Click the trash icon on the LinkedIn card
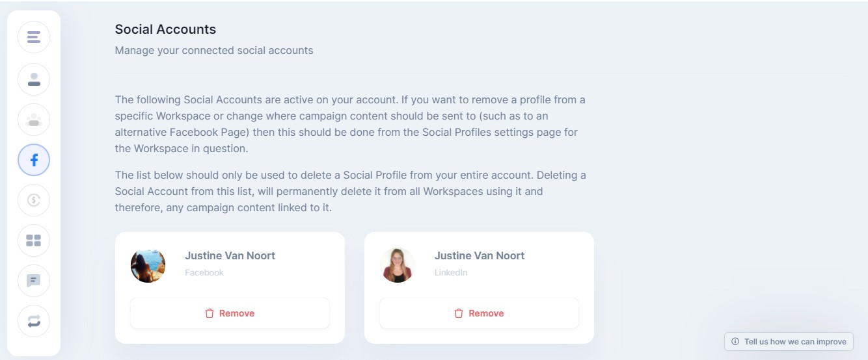Viewport: 868px width, 360px height. pyautogui.click(x=459, y=313)
